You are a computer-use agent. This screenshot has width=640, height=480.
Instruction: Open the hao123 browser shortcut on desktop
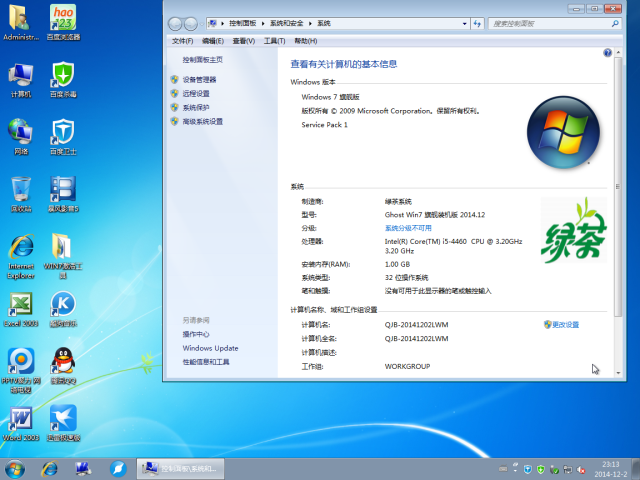point(63,22)
